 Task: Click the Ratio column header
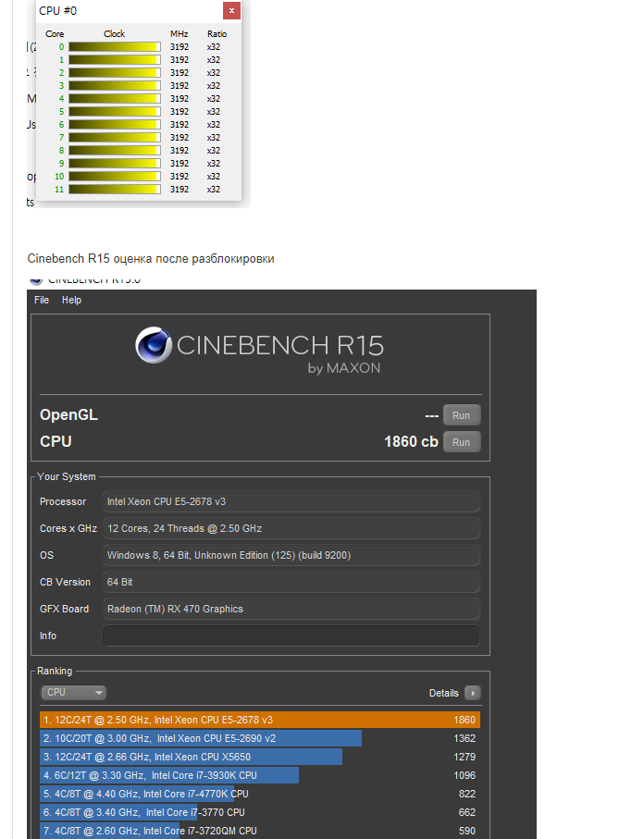click(x=217, y=33)
